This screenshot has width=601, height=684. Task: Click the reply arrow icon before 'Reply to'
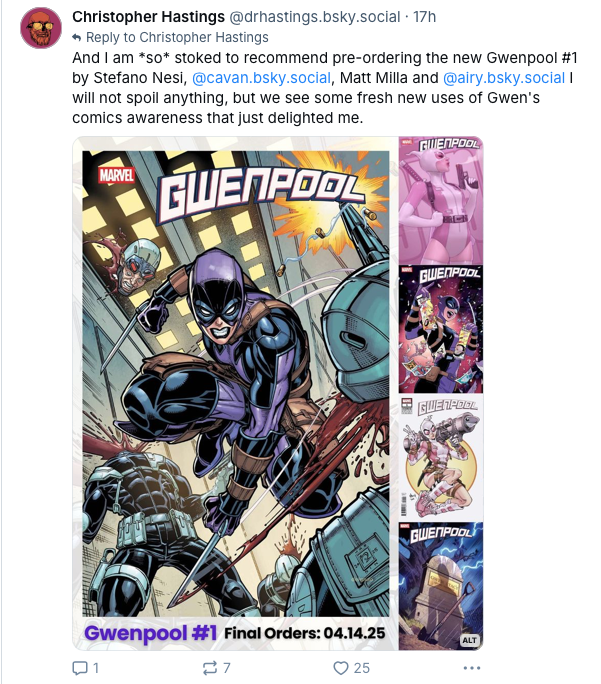tap(77, 38)
